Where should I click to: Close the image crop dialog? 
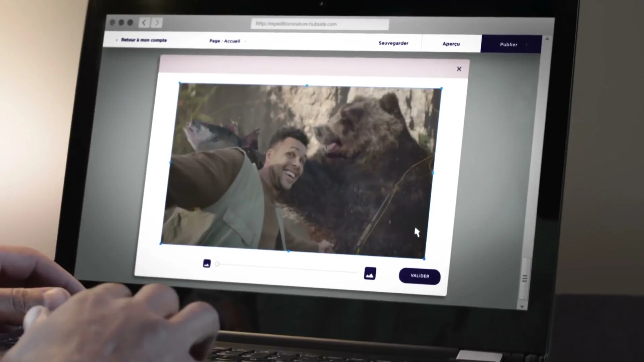(459, 69)
